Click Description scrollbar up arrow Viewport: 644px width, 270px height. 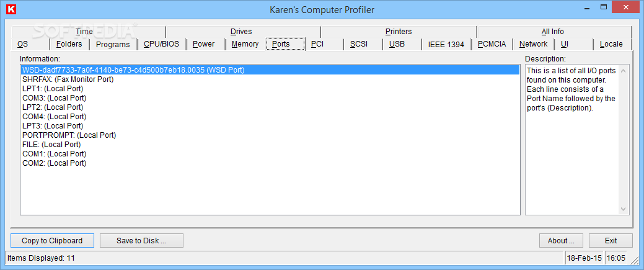[624, 70]
